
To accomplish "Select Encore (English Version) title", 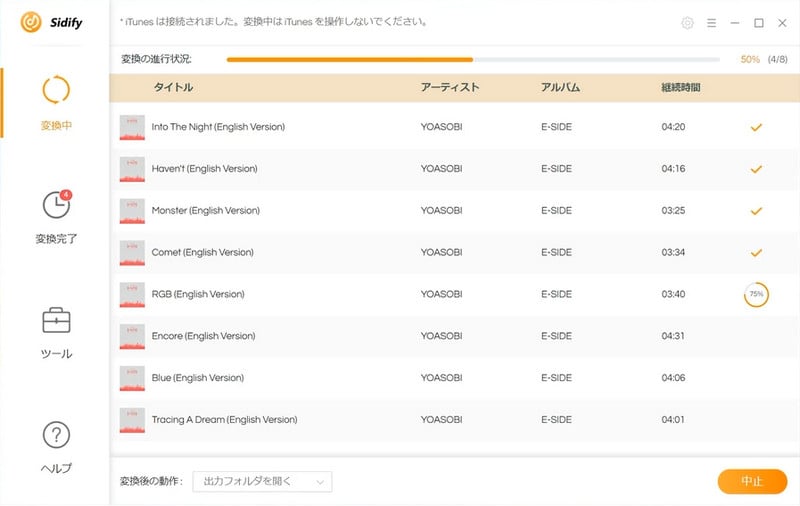I will pyautogui.click(x=204, y=336).
